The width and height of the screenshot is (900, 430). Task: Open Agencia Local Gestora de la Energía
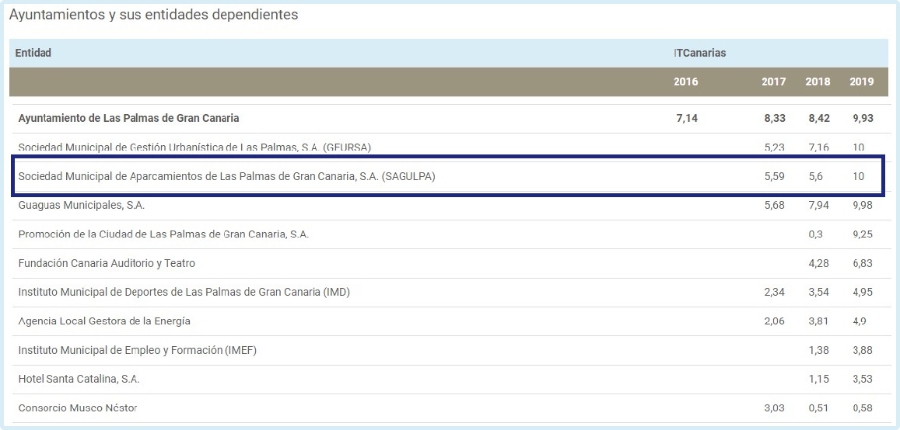[104, 321]
